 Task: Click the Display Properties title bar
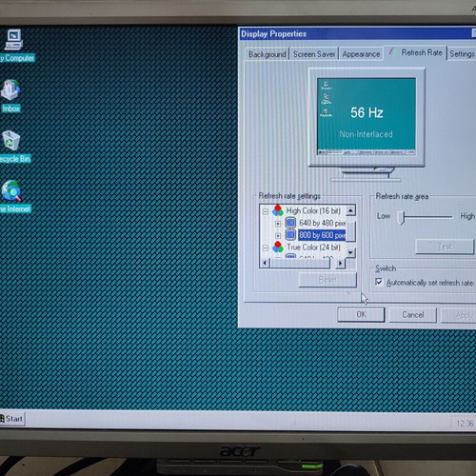[x=357, y=33]
